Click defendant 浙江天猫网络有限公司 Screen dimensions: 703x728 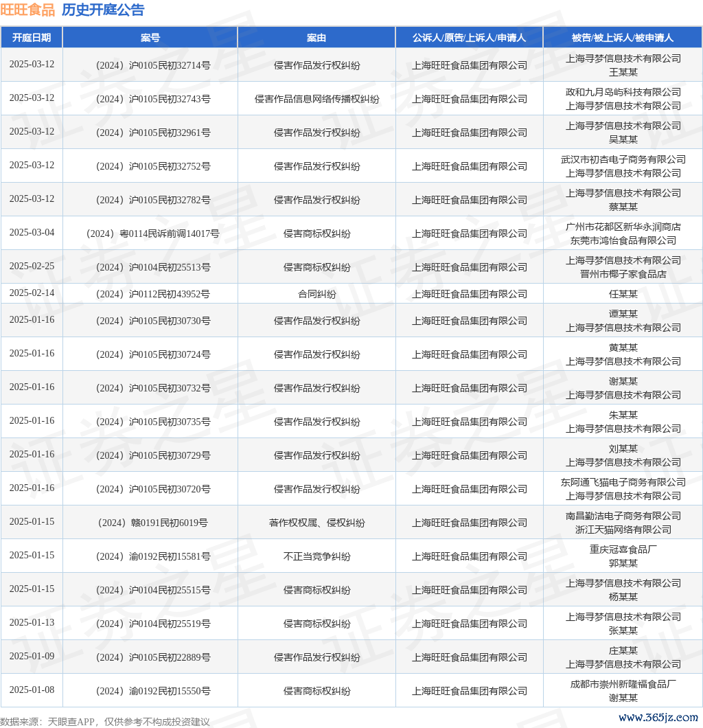click(623, 530)
